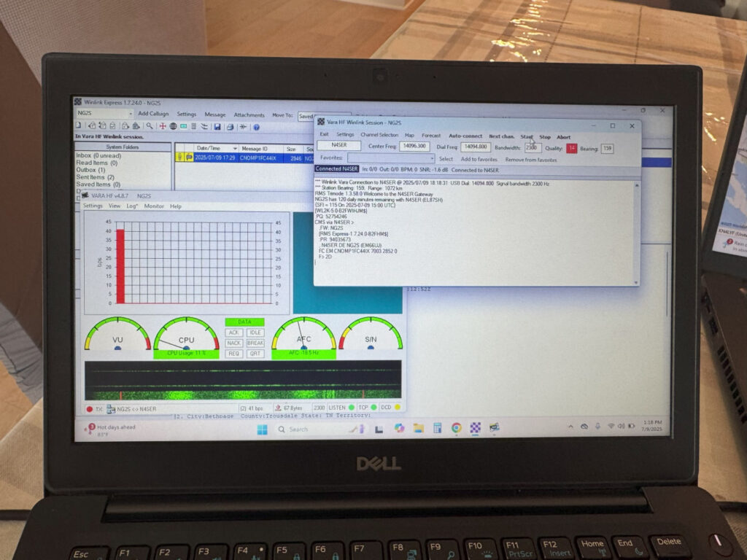Click the Windows Start button on taskbar
Viewport: 747px width, 560px height.
pyautogui.click(x=262, y=429)
